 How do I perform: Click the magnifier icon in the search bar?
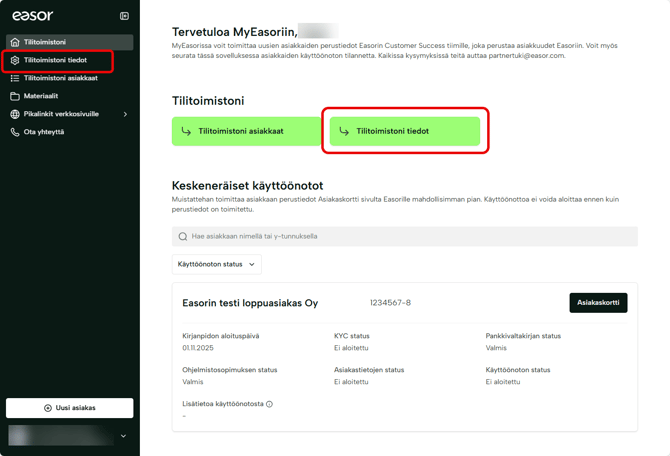[x=183, y=237]
